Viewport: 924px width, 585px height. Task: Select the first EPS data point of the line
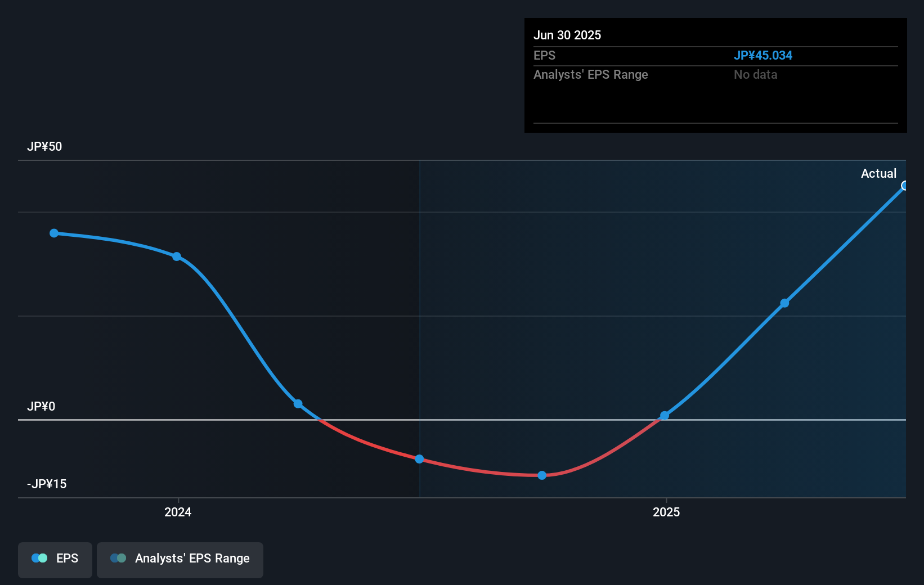[54, 233]
